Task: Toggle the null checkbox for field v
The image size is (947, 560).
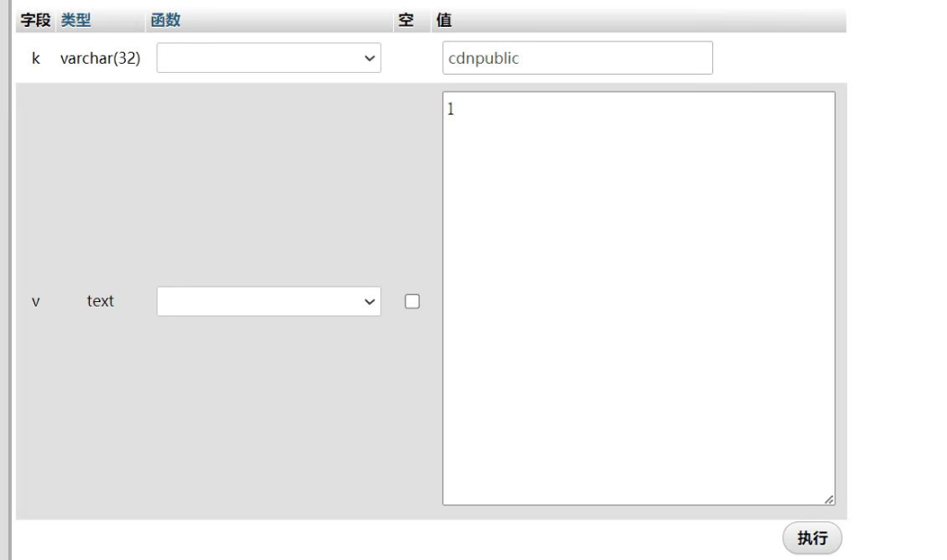Action: [412, 301]
